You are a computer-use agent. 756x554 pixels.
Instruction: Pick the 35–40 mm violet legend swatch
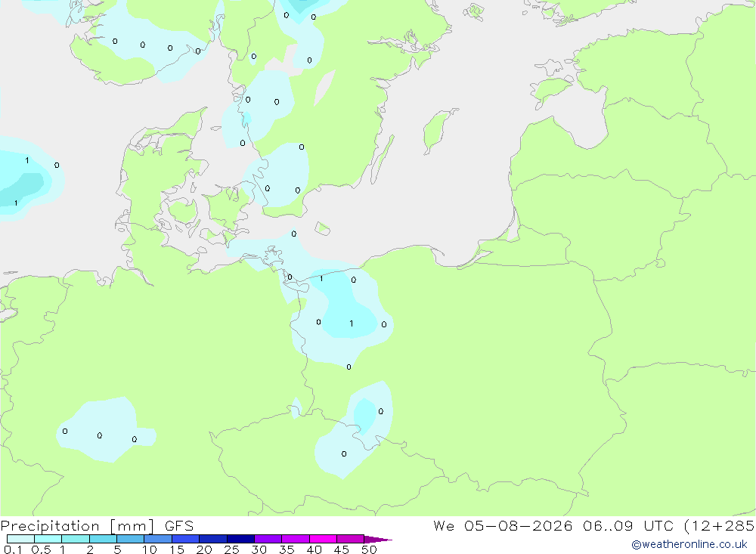(295, 539)
